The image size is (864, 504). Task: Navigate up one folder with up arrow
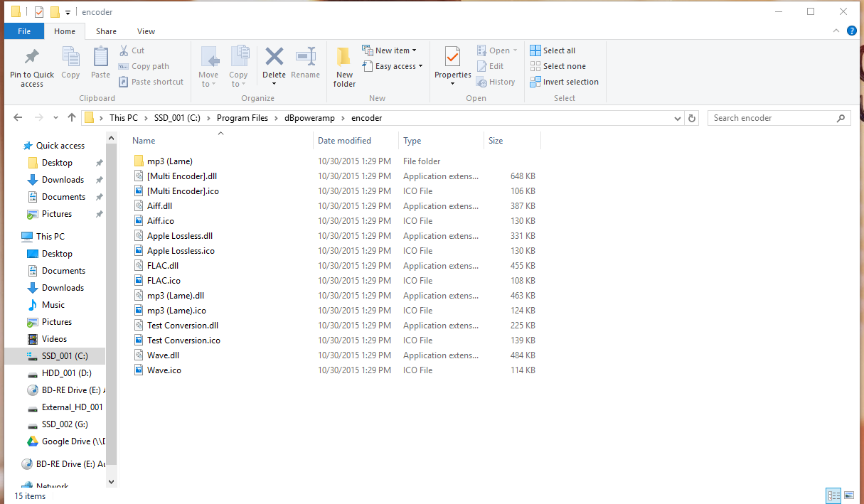click(x=71, y=118)
